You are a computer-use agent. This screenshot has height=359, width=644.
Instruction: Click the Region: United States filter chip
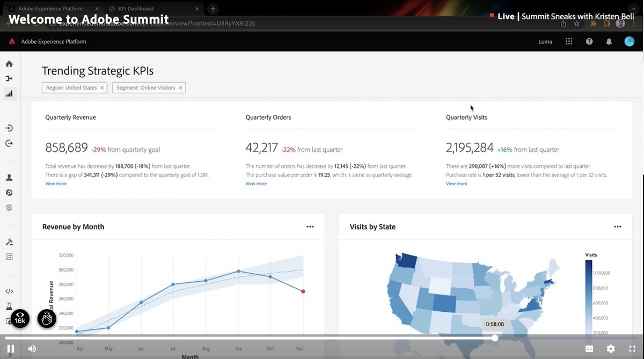tap(75, 87)
